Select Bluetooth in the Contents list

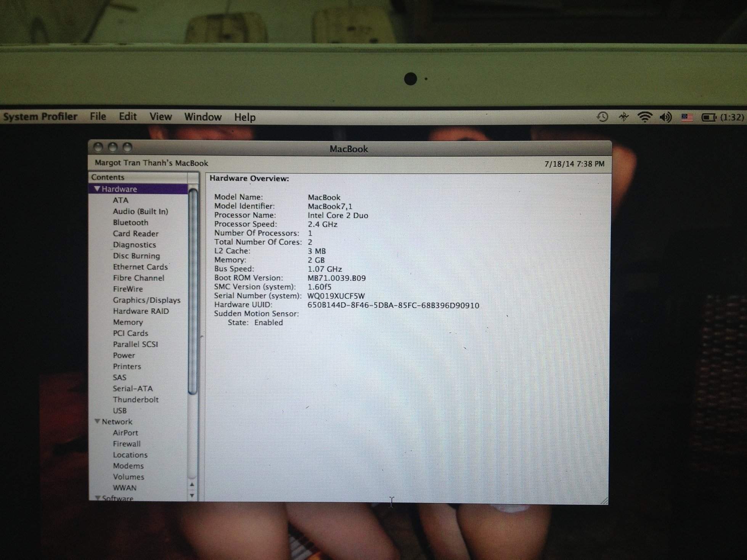[130, 222]
